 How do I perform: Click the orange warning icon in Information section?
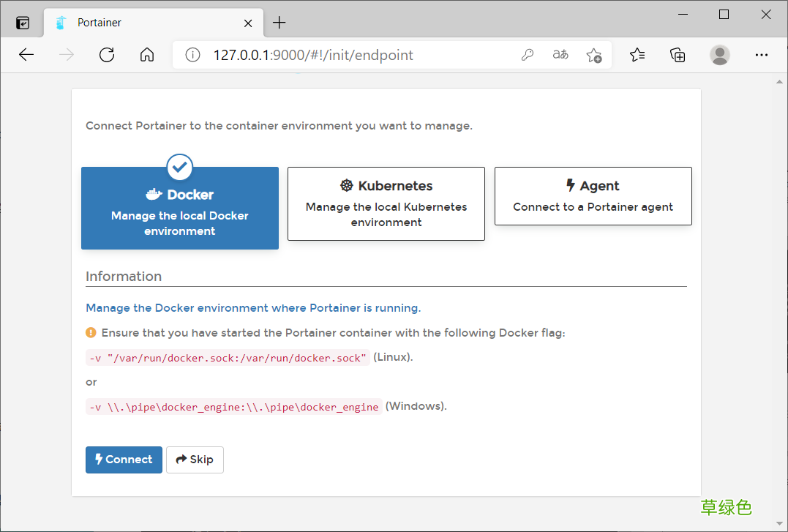click(90, 332)
